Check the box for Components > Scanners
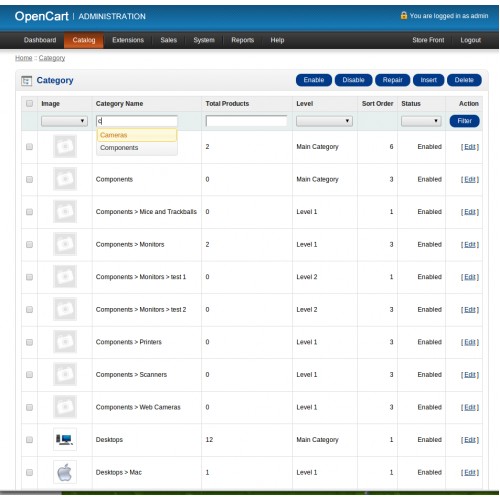 point(29,375)
